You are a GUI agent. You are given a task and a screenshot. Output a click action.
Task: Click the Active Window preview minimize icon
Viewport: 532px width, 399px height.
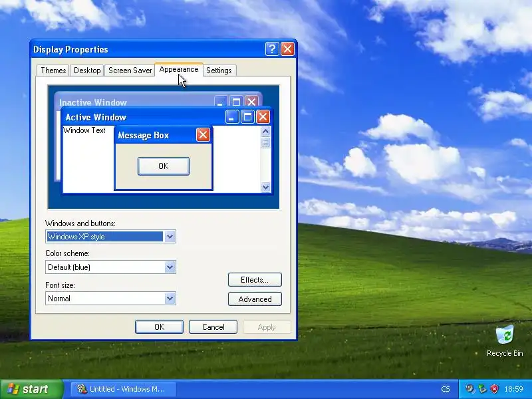tap(232, 117)
